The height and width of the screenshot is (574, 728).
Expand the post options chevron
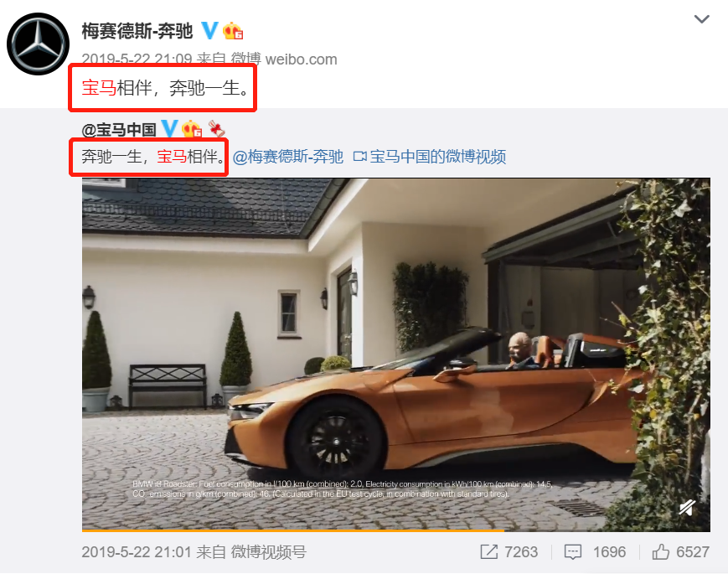[701, 19]
